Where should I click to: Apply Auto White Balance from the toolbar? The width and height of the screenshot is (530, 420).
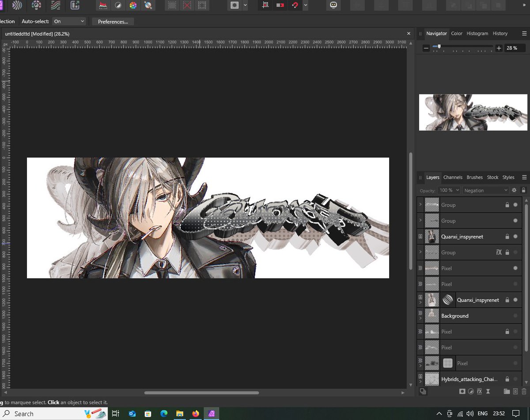click(x=148, y=5)
